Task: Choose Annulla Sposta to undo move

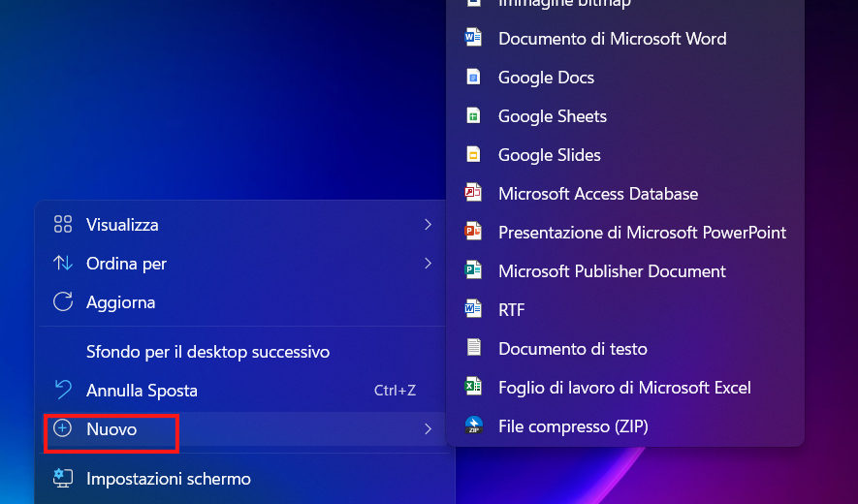Action: click(142, 391)
